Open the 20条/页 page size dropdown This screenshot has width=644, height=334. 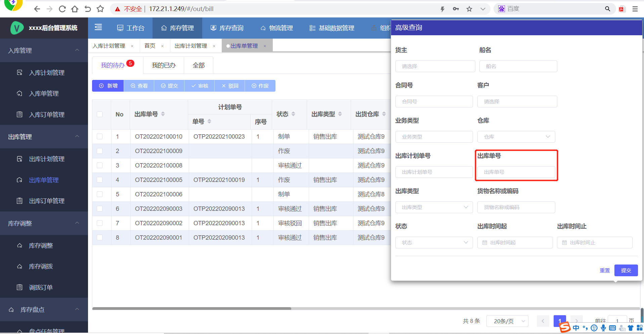coord(507,321)
